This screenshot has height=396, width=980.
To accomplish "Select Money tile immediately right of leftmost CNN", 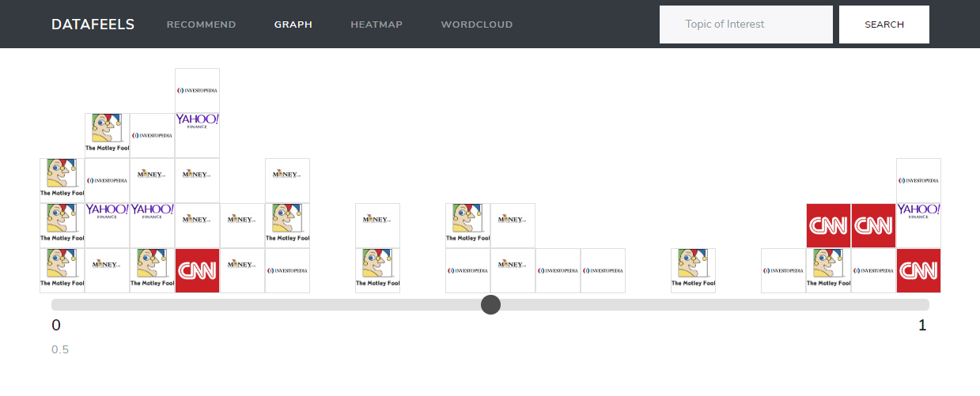I will (242, 270).
